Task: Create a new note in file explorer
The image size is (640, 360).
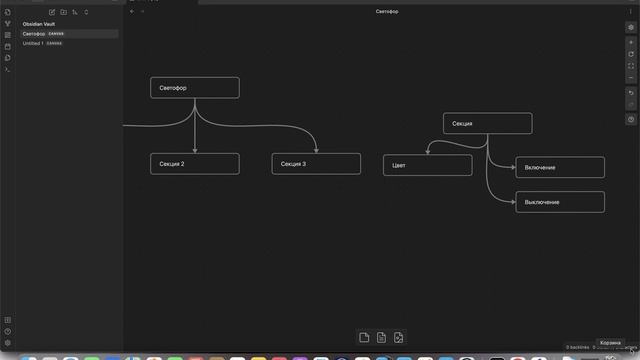Action: [x=52, y=12]
